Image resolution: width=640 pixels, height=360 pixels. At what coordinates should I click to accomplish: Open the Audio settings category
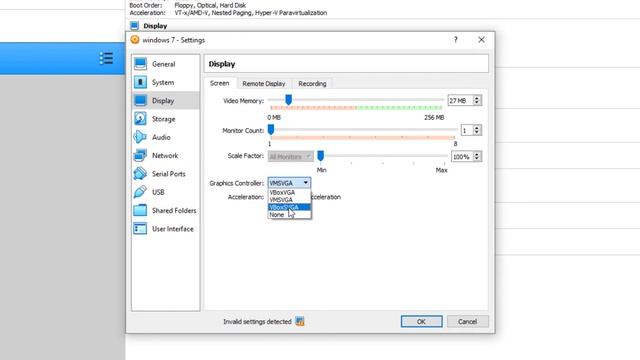click(x=165, y=137)
